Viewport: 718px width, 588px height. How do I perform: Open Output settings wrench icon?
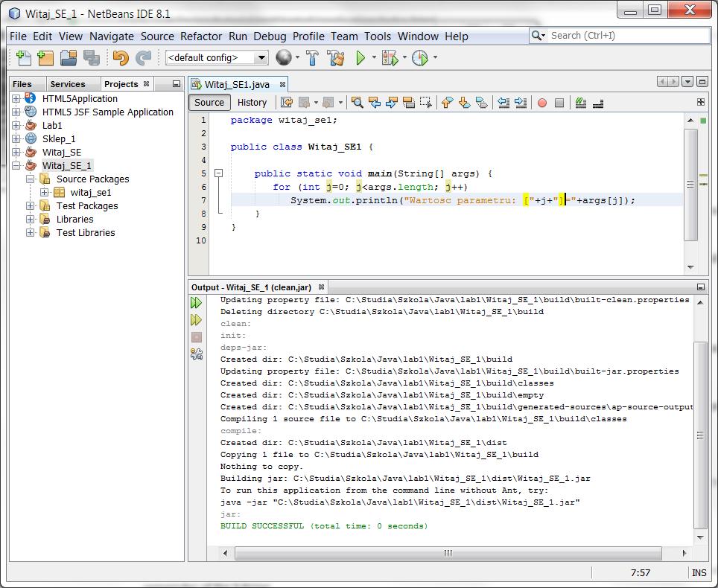(197, 354)
